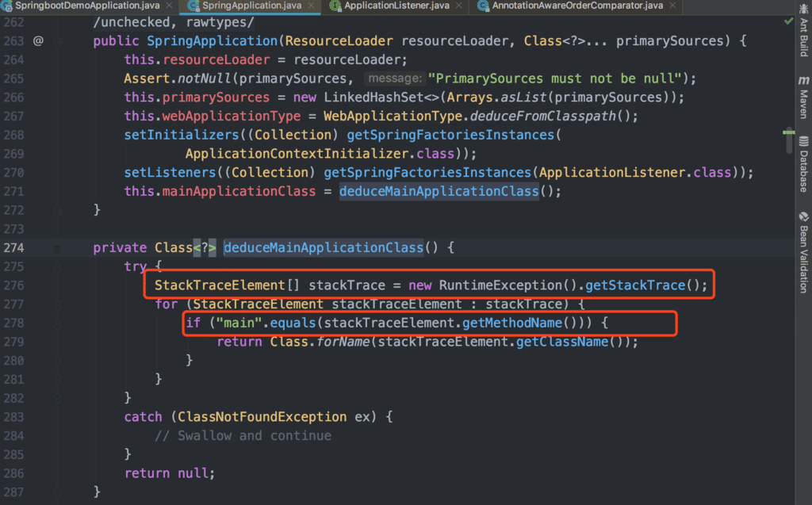The height and width of the screenshot is (505, 812).
Task: Click this.webApplicationType on line 267
Action: tap(213, 116)
